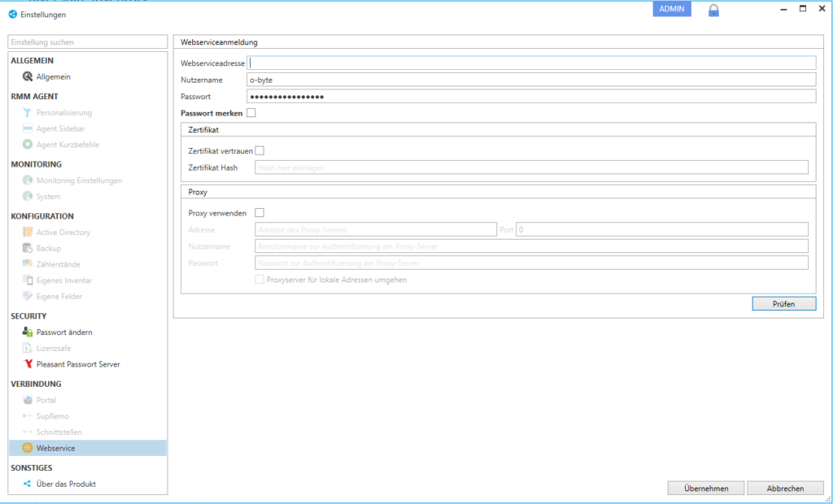Click the Über das Produkt icon

(28, 484)
